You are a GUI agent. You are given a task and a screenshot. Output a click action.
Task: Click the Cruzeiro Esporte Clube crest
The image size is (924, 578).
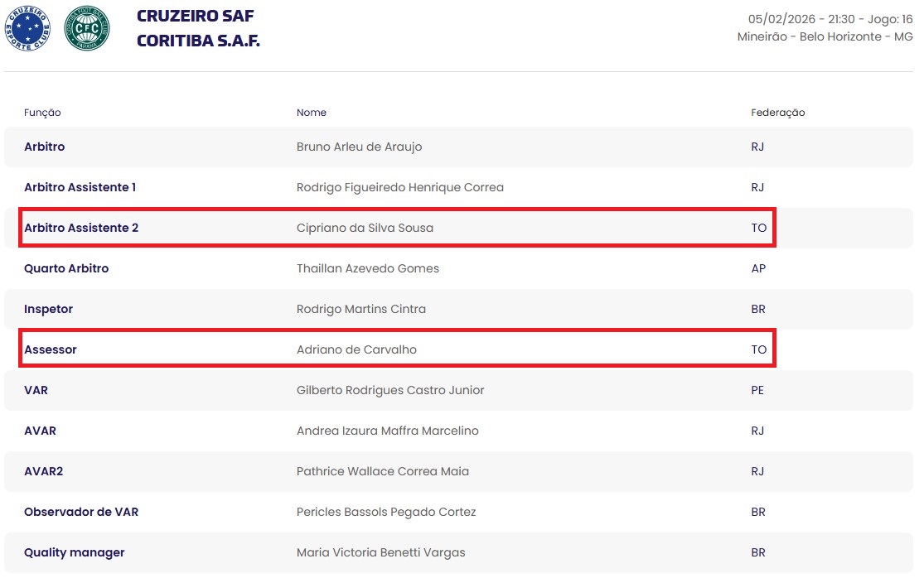point(27,29)
